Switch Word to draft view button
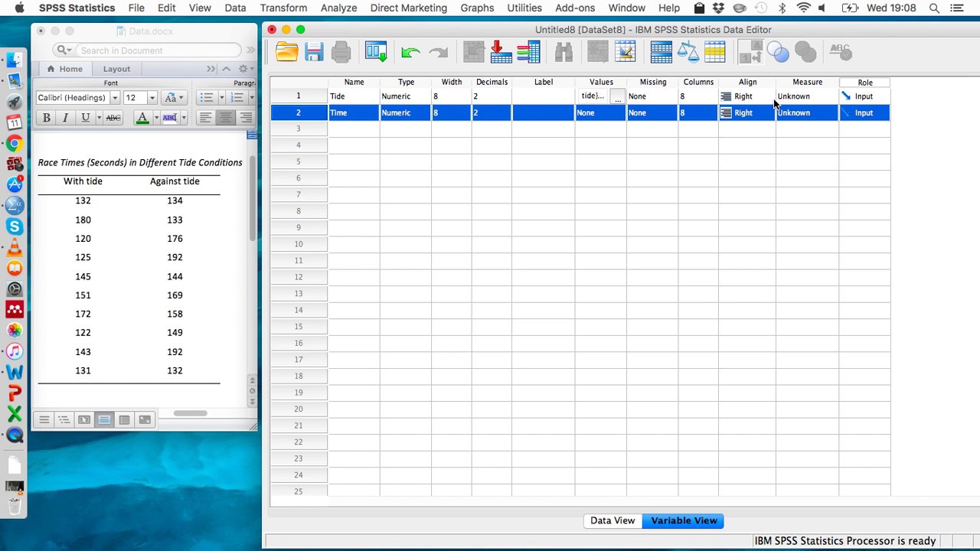980x551 pixels. 44,419
